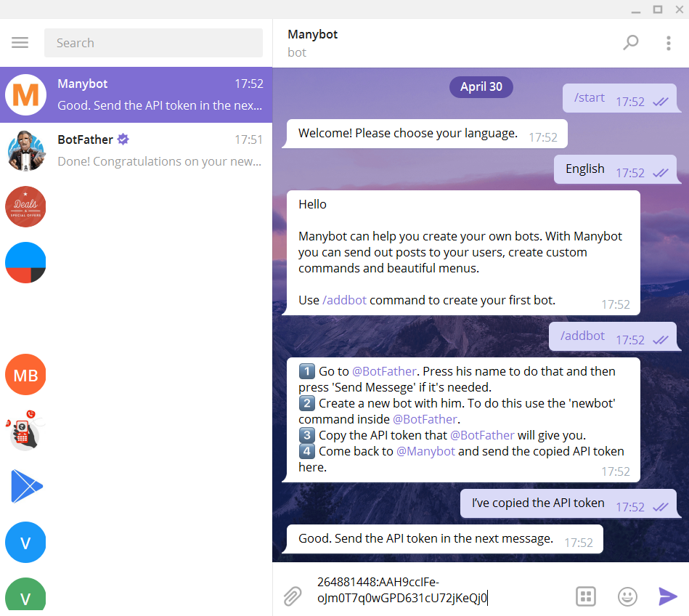Click the message text input box
The height and width of the screenshot is (616, 689).
pyautogui.click(x=439, y=590)
